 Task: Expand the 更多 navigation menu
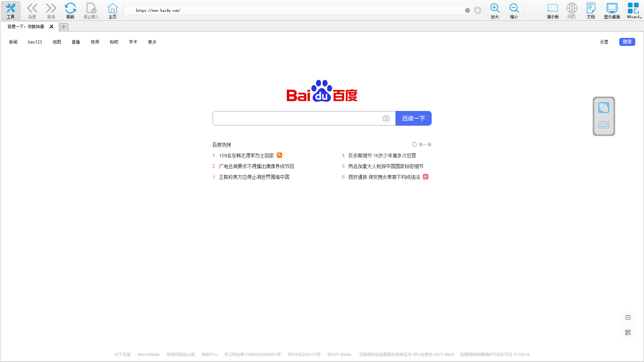click(x=152, y=42)
